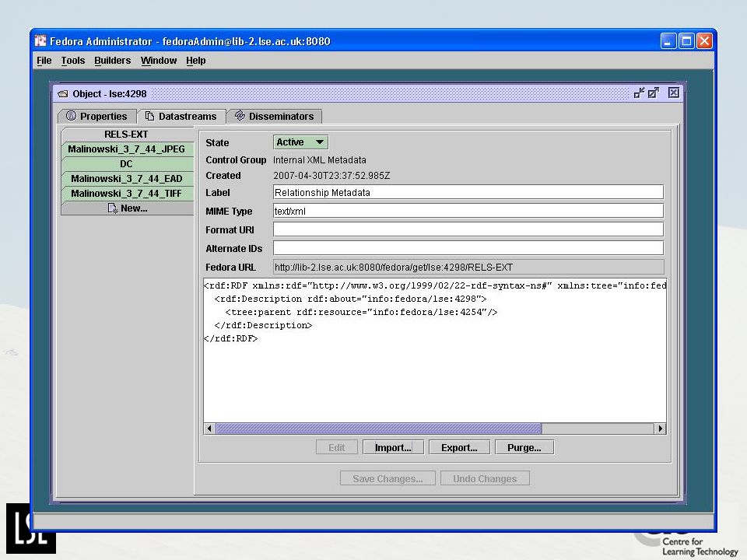
Task: Select the RELS-EXT datastream
Action: [127, 135]
